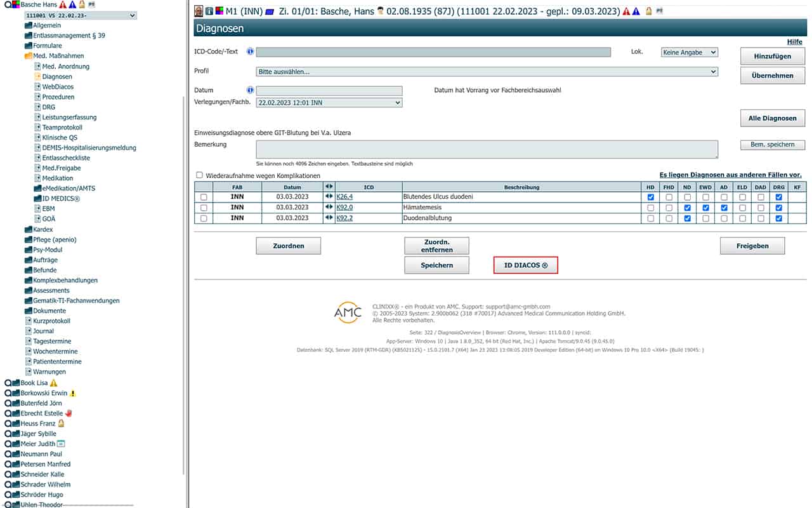The width and height of the screenshot is (812, 508).
Task: Open the Lok. Keine Angabe dropdown
Action: coord(689,53)
